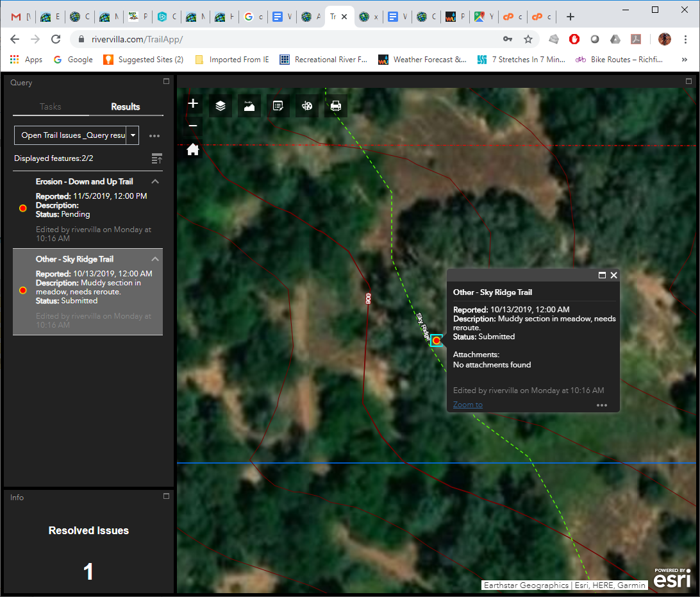The height and width of the screenshot is (597, 700).
Task: Return map to Home extent
Action: [193, 150]
